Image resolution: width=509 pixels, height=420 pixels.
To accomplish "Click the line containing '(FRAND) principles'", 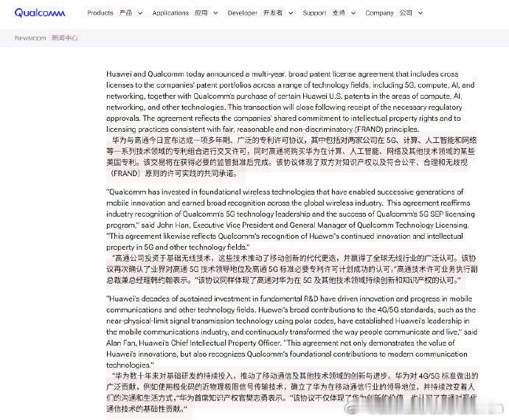I will [x=263, y=129].
